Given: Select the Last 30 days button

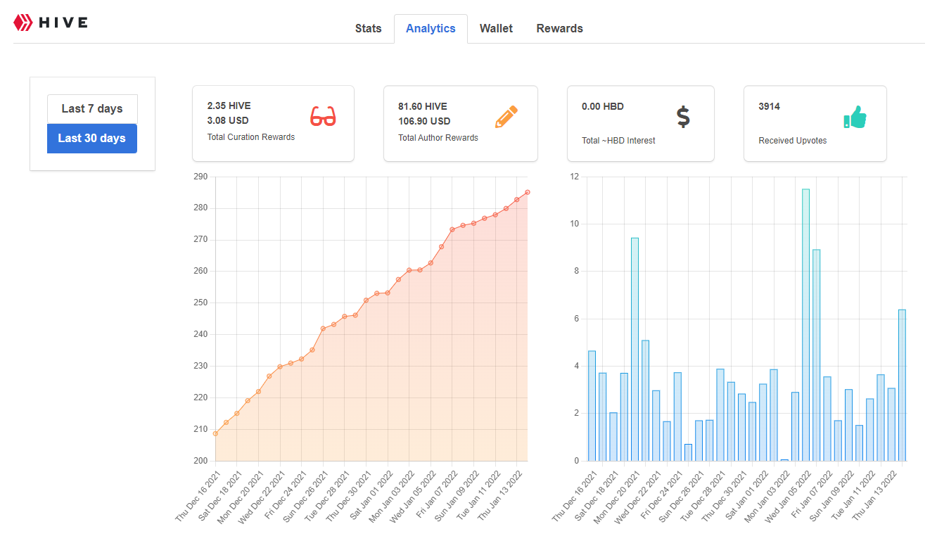Looking at the screenshot, I should coord(92,139).
